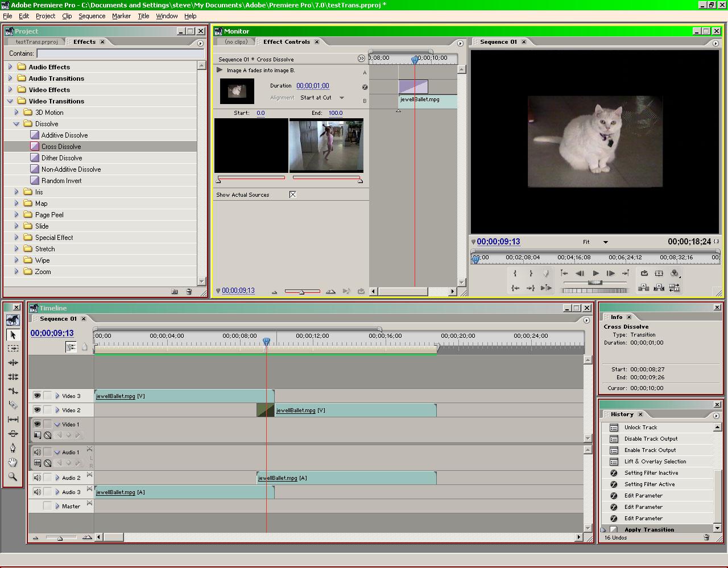Click Set Out Point in Monitor
This screenshot has width=728, height=568.
click(530, 273)
